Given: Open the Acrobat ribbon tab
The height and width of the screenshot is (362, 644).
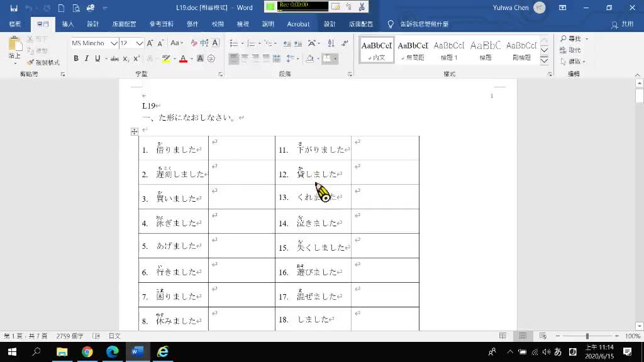Looking at the screenshot, I should 298,24.
